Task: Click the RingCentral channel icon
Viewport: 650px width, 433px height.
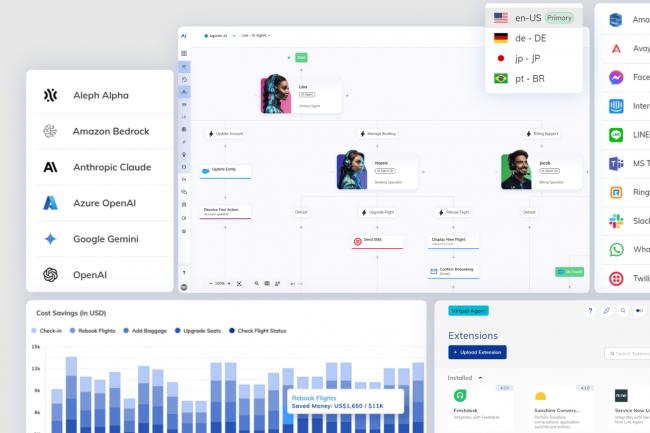Action: 616,192
